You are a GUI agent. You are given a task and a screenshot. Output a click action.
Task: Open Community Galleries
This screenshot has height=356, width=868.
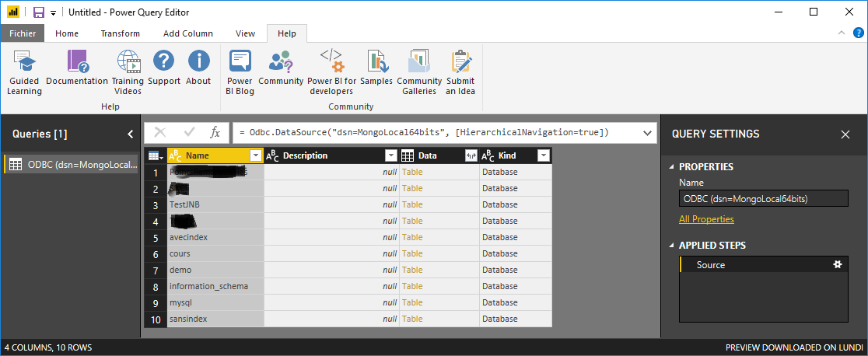point(419,72)
